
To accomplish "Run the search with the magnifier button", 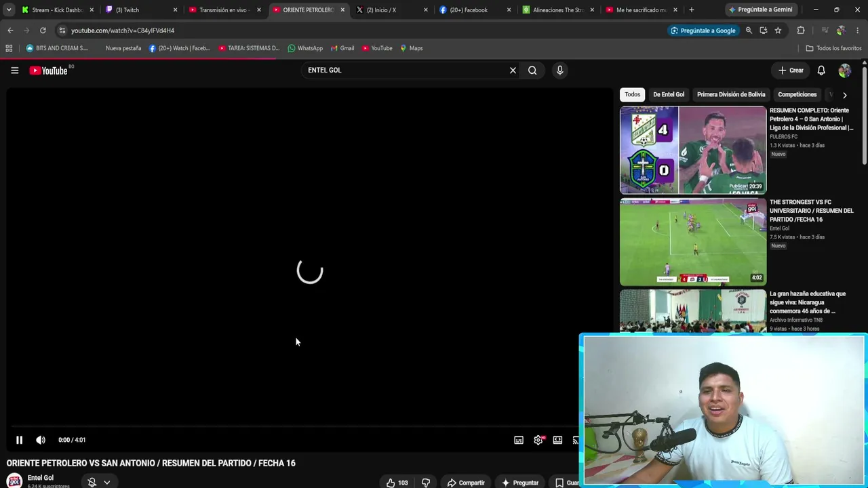I will 532,70.
